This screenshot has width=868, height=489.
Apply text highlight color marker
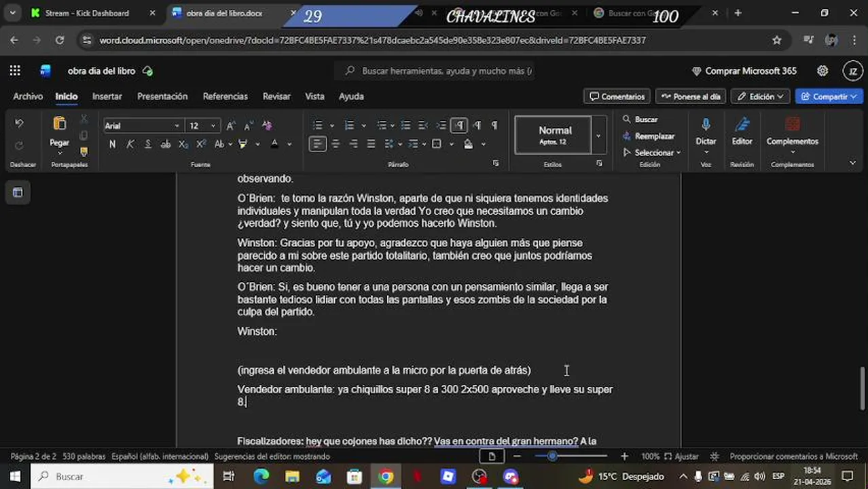pyautogui.click(x=242, y=144)
